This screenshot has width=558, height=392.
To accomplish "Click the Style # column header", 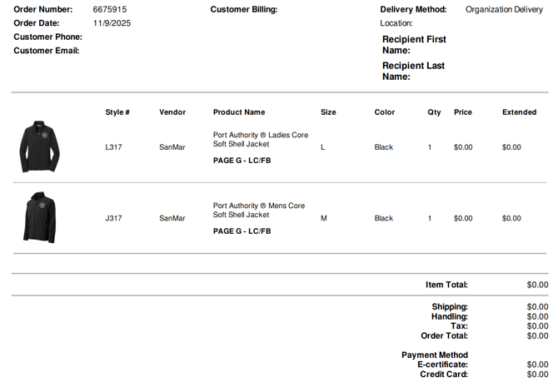I will 117,112.
